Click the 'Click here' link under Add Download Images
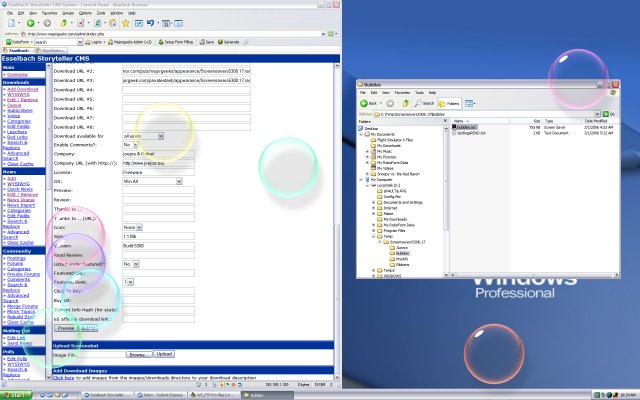Viewport: 640px width, 400px height. tap(64, 378)
